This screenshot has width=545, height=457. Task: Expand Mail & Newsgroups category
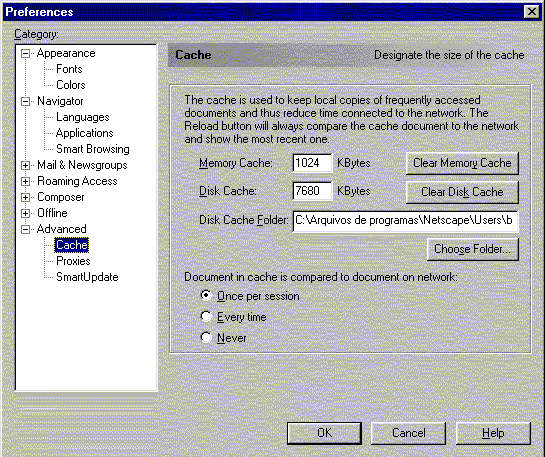(25, 165)
